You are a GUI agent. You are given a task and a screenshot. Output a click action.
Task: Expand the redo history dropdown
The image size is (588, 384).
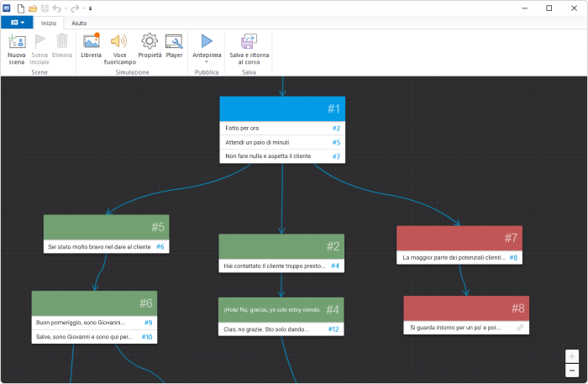pos(84,8)
